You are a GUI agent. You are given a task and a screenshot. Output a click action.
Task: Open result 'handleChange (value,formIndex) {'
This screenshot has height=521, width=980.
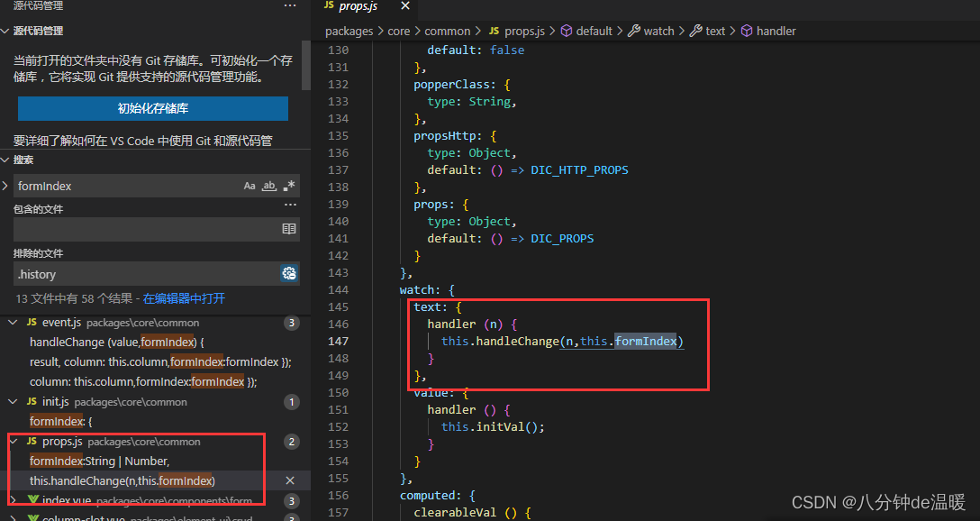(117, 343)
